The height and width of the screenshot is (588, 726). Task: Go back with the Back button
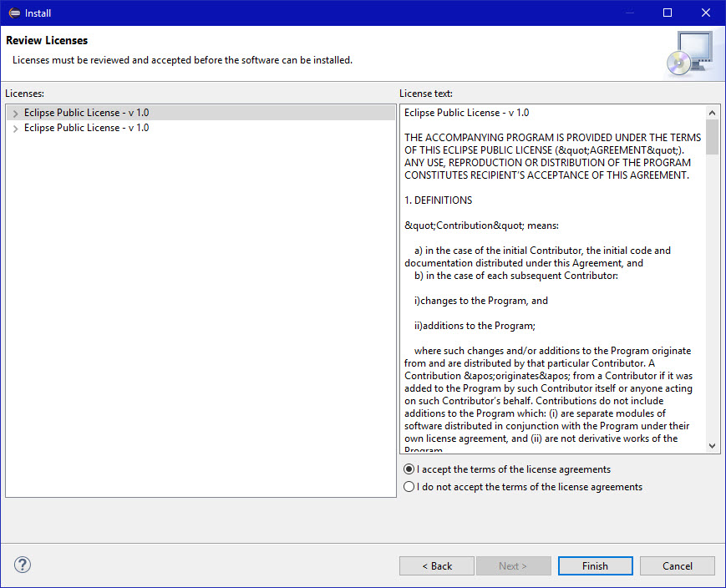coord(436,565)
